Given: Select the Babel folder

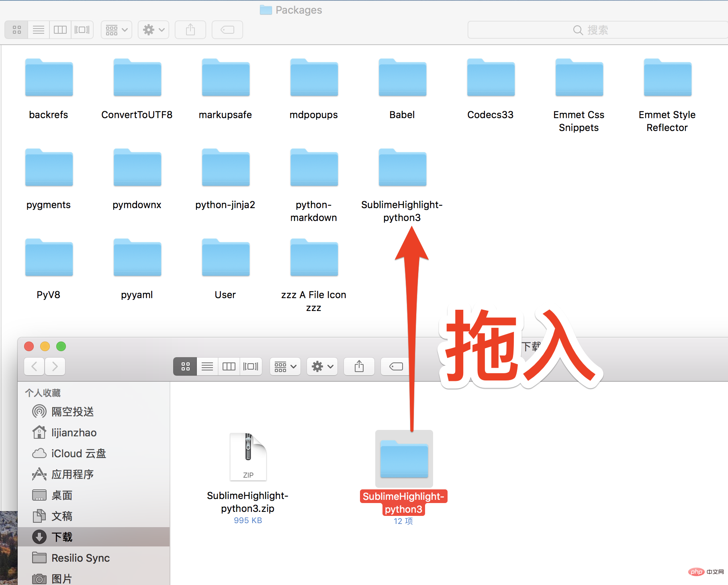Looking at the screenshot, I should (403, 78).
